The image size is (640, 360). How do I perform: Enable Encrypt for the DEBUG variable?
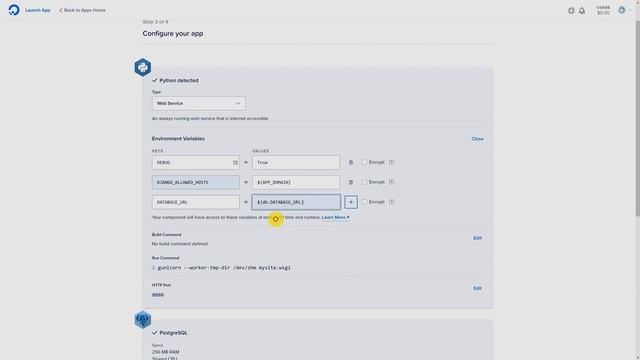[x=364, y=162]
